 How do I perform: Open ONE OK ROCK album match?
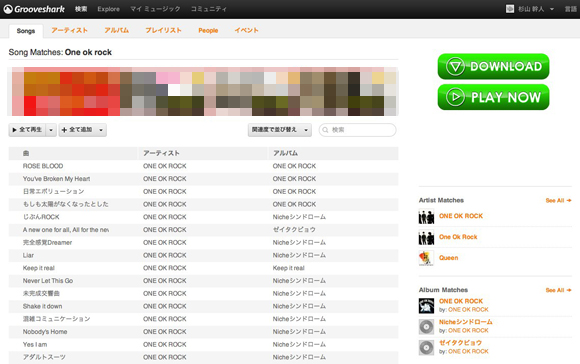[x=461, y=301]
